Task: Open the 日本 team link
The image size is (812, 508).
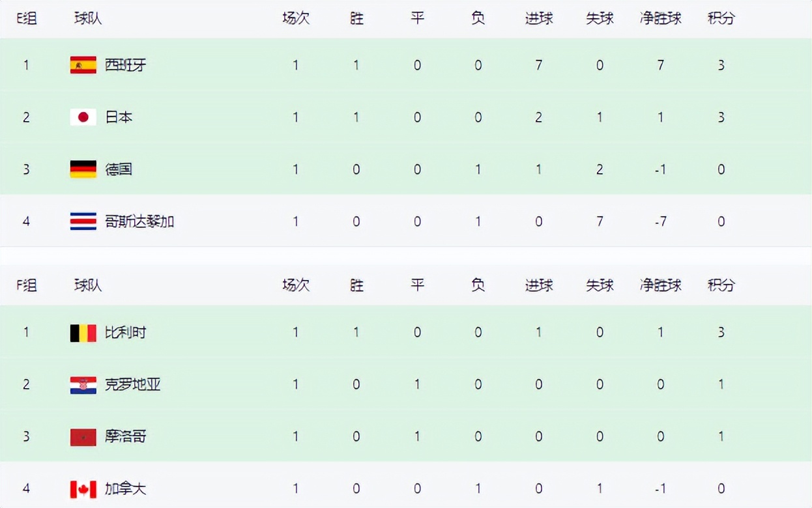Action: point(119,117)
